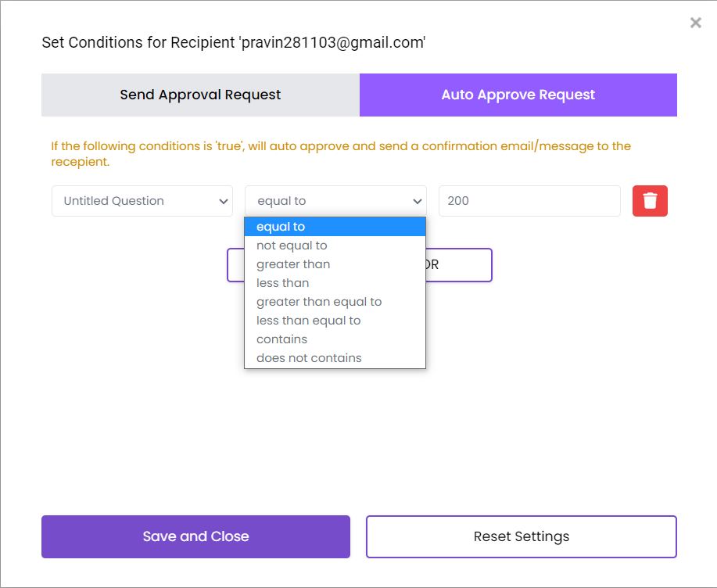Click the red delete icon beside the condition
Screen dimensions: 717x588
pyautogui.click(x=649, y=201)
